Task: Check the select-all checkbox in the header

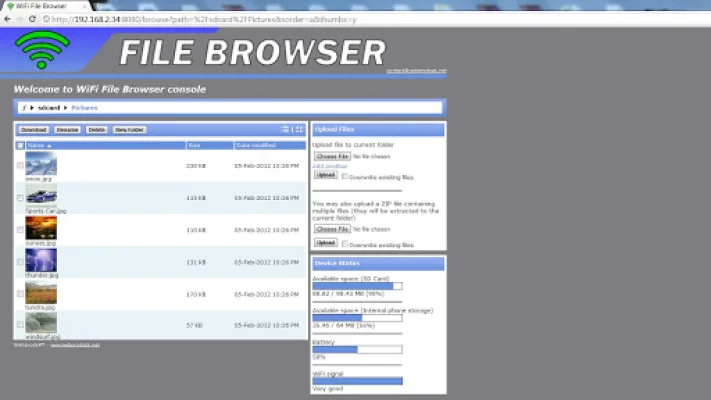Action: (x=20, y=145)
